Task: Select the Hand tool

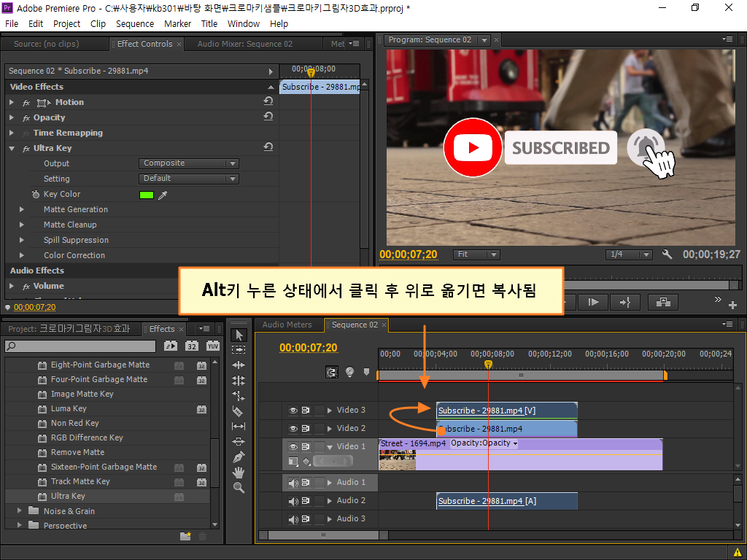Action: (239, 472)
